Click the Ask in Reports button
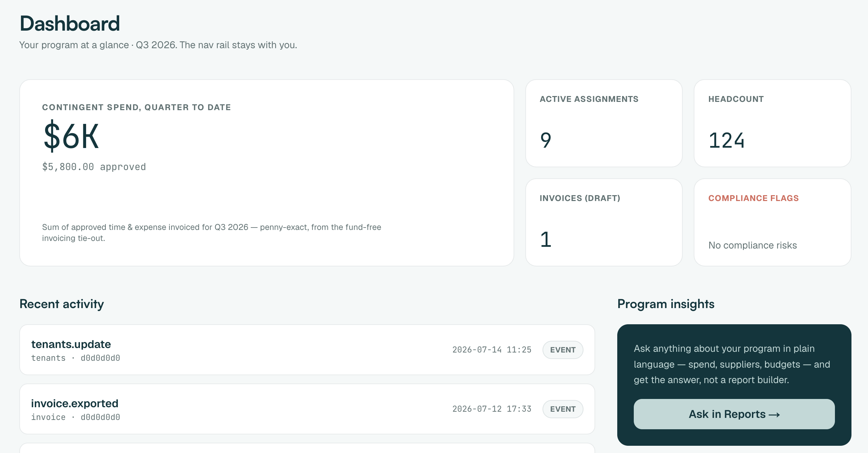 click(x=734, y=414)
